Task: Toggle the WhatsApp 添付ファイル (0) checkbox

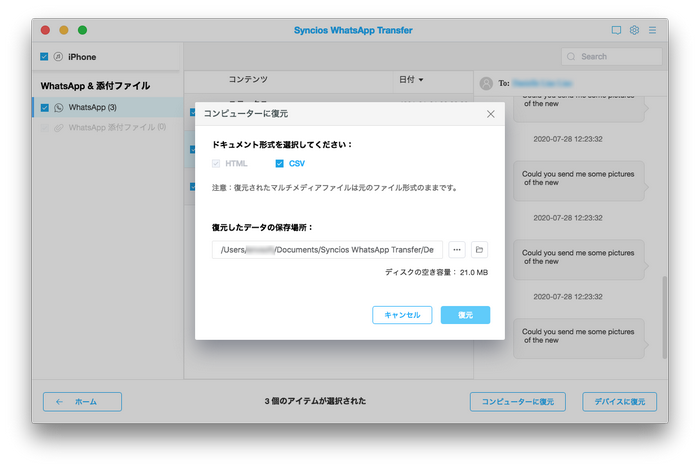Action: 45,128
